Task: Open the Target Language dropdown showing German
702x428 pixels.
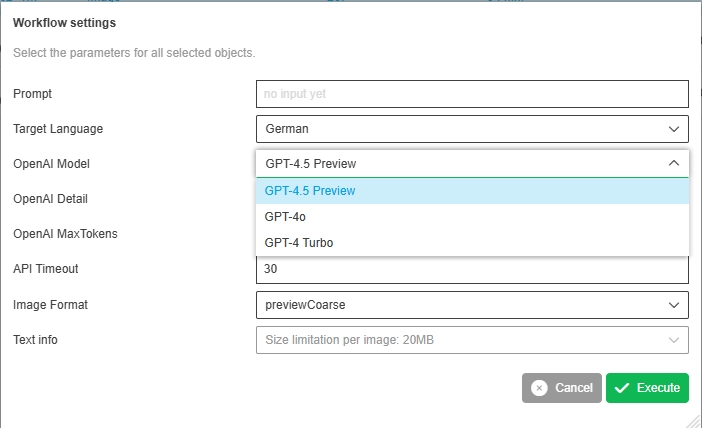Action: point(460,129)
